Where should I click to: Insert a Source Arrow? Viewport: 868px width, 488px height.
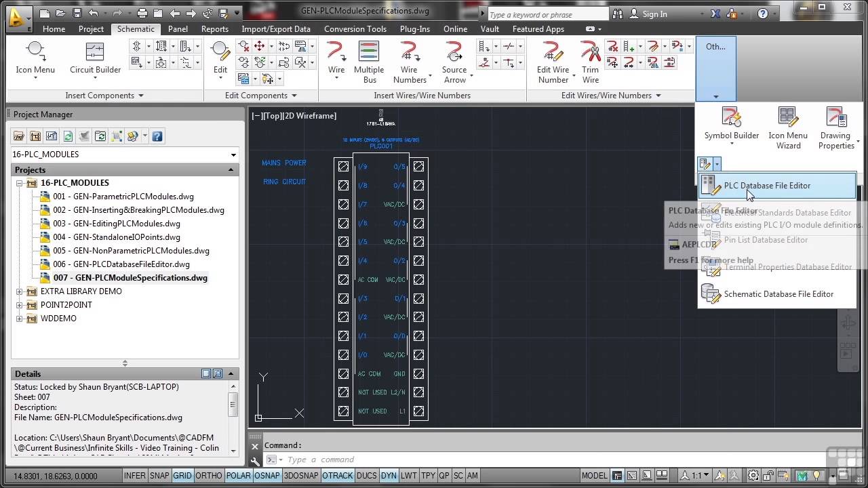(454, 62)
